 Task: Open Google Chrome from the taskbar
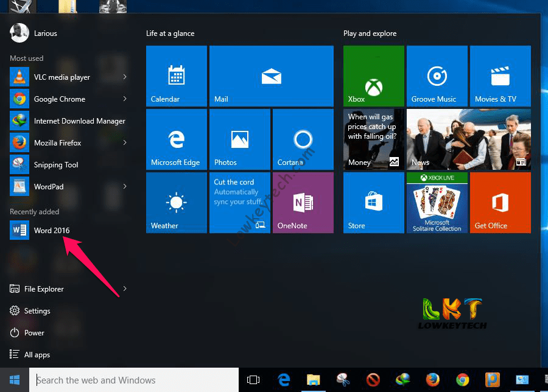[462, 380]
